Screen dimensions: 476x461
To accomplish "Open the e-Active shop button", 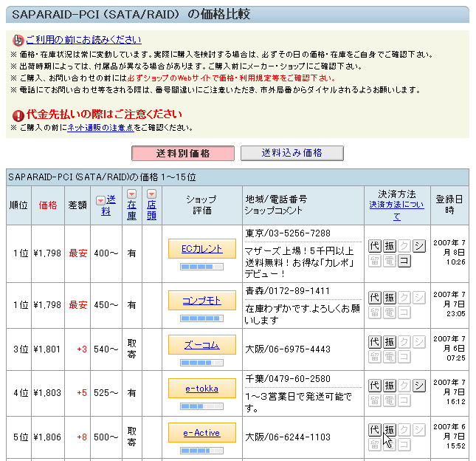I will pos(202,432).
